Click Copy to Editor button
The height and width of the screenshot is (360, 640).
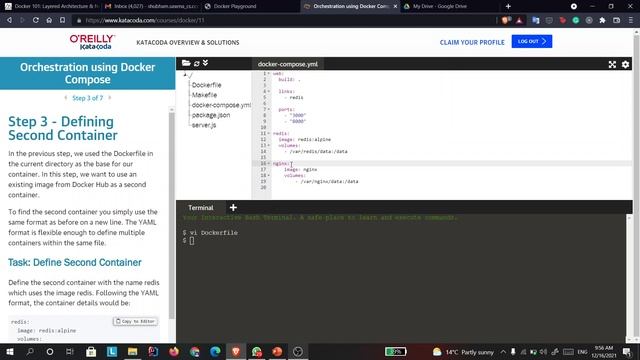click(136, 321)
